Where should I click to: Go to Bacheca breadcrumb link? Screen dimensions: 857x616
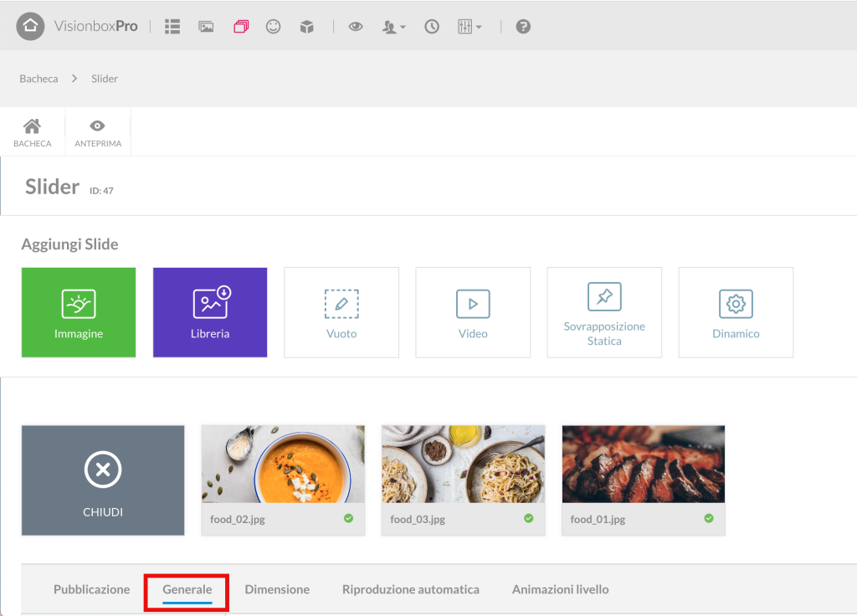click(x=38, y=79)
